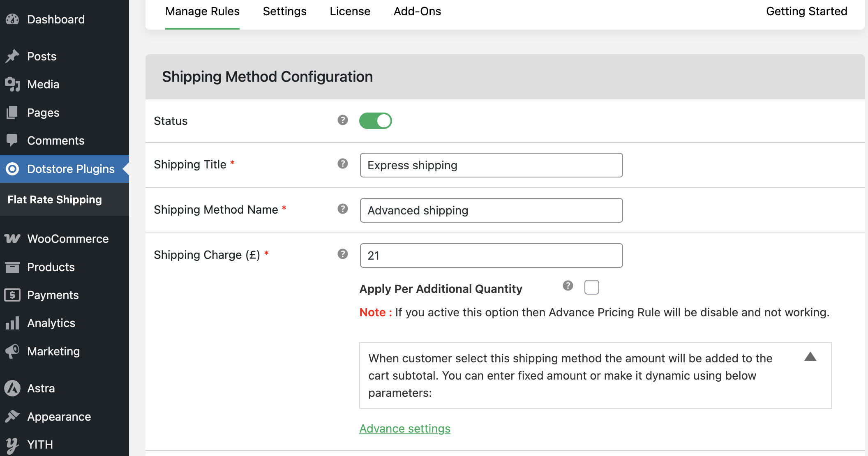Screen dimensions: 868x456
Task: Switch to the Manage Rules tab
Action: click(202, 12)
